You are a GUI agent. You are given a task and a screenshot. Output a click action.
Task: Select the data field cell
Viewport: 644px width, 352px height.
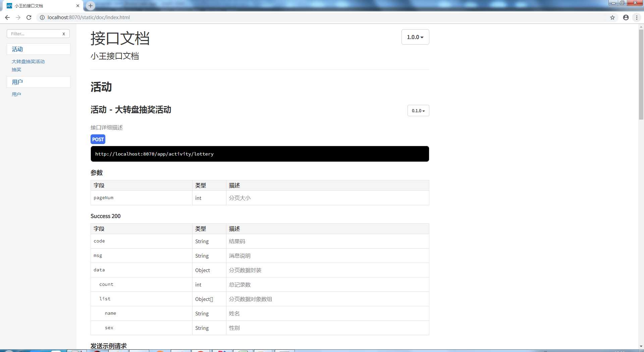coord(142,270)
